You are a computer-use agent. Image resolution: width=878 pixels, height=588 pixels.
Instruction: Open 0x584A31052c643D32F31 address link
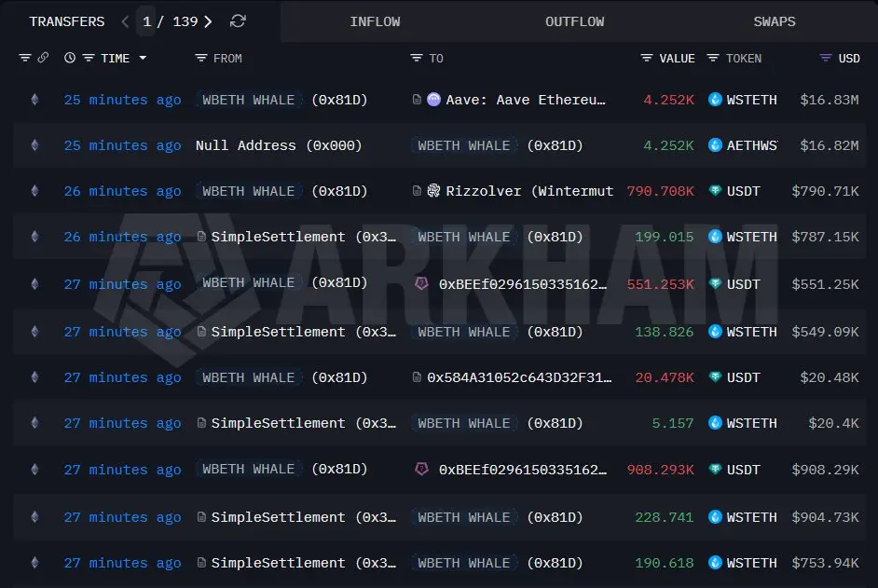tap(519, 377)
